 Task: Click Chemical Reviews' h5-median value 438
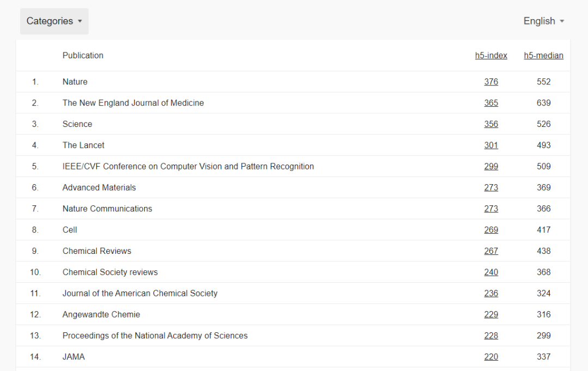pos(543,251)
